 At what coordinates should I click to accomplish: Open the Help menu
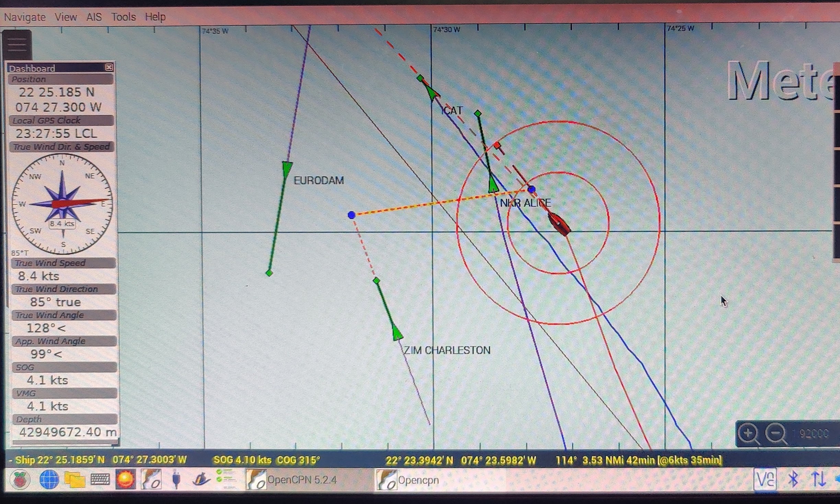[155, 16]
